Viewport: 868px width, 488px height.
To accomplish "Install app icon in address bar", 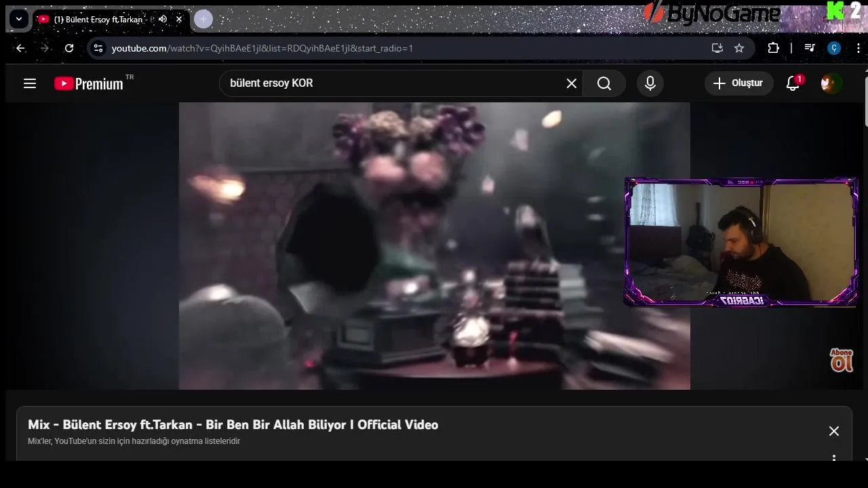I will tap(717, 48).
